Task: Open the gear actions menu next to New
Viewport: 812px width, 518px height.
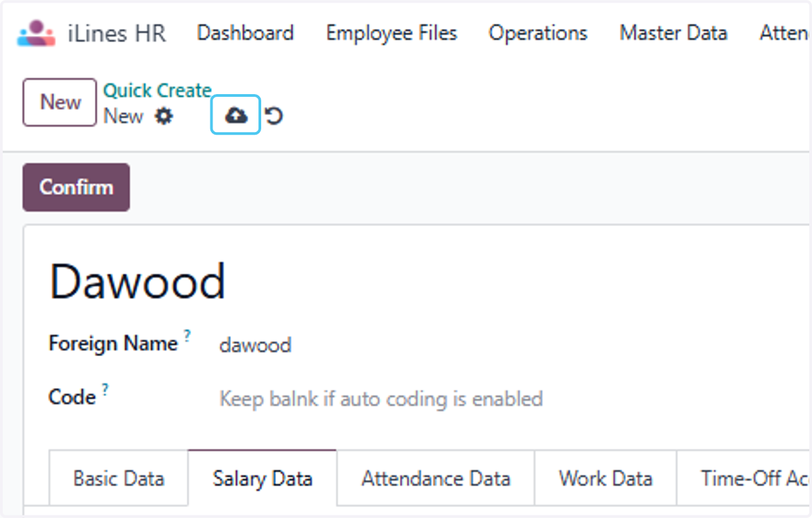Action: click(164, 116)
